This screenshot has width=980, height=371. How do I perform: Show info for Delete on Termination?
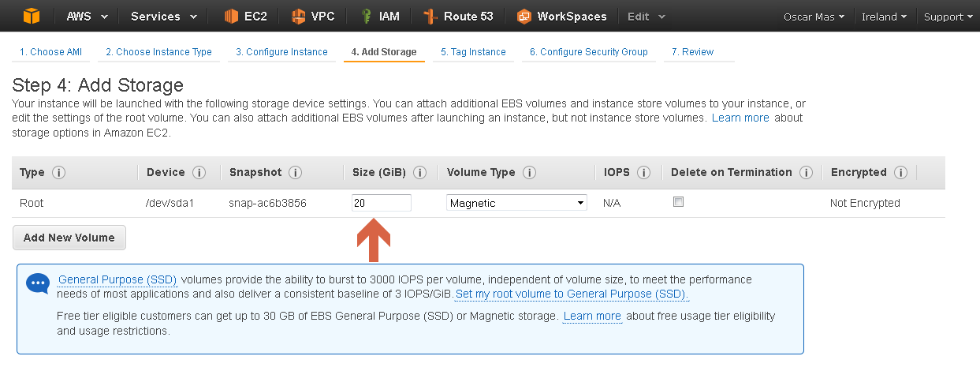pyautogui.click(x=806, y=173)
